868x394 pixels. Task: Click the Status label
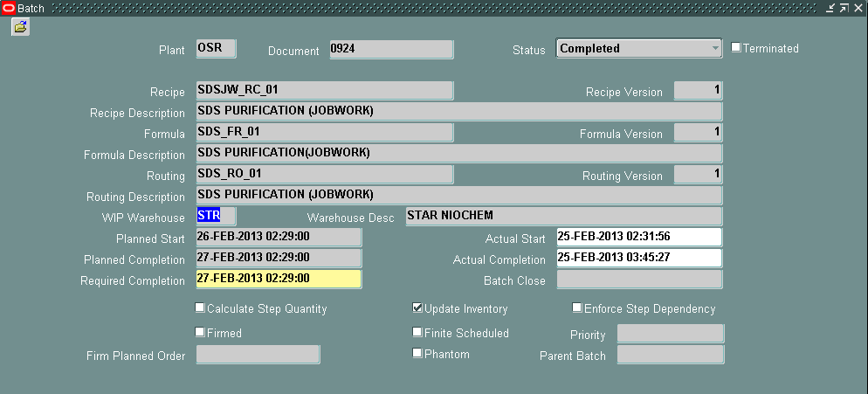coord(529,51)
